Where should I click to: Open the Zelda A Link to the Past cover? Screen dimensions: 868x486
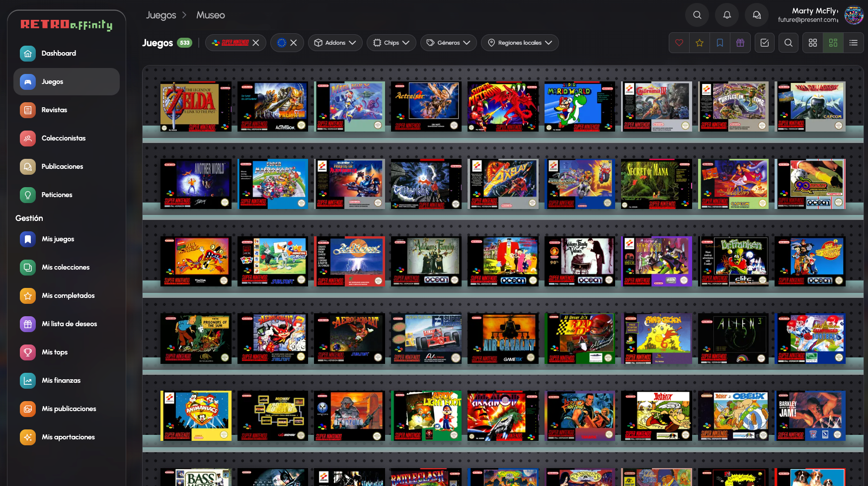[x=196, y=107]
